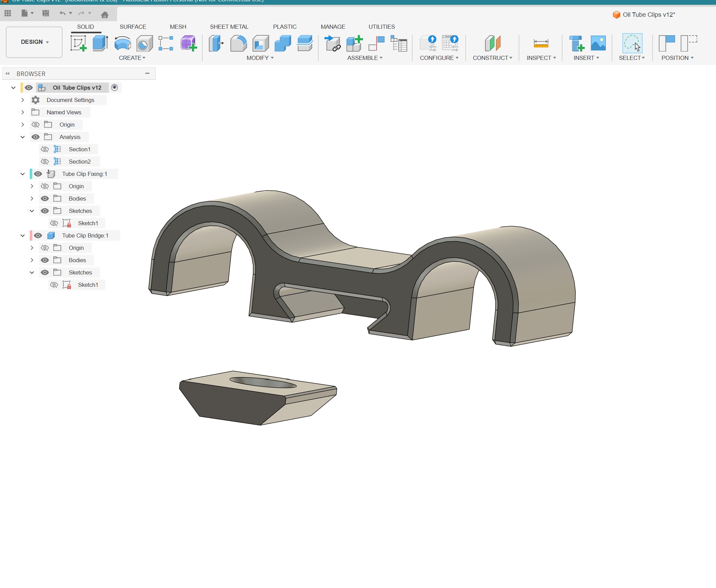Switch to the SURFACE tab

pyautogui.click(x=133, y=27)
